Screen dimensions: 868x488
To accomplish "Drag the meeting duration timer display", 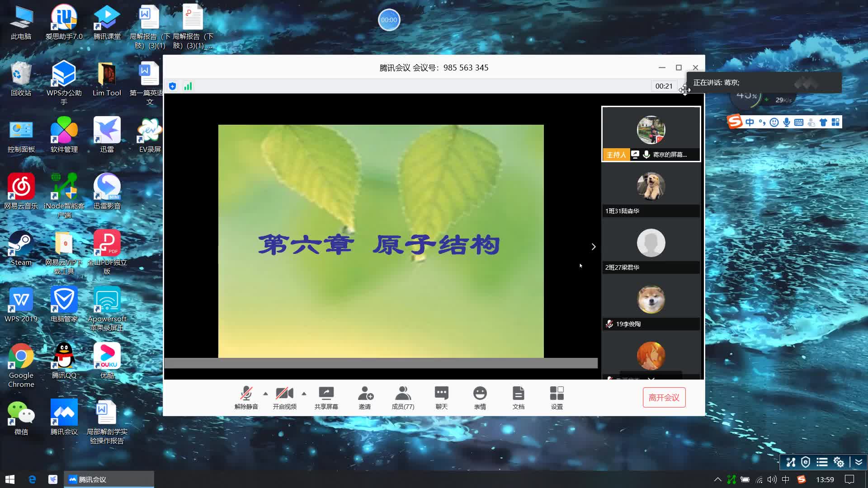I will coord(664,86).
